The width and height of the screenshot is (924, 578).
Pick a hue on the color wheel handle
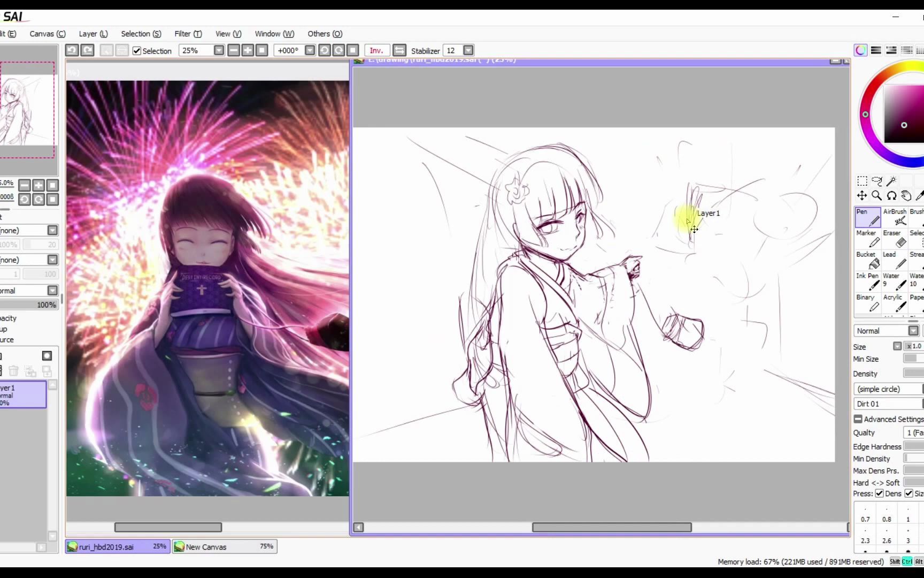point(865,115)
